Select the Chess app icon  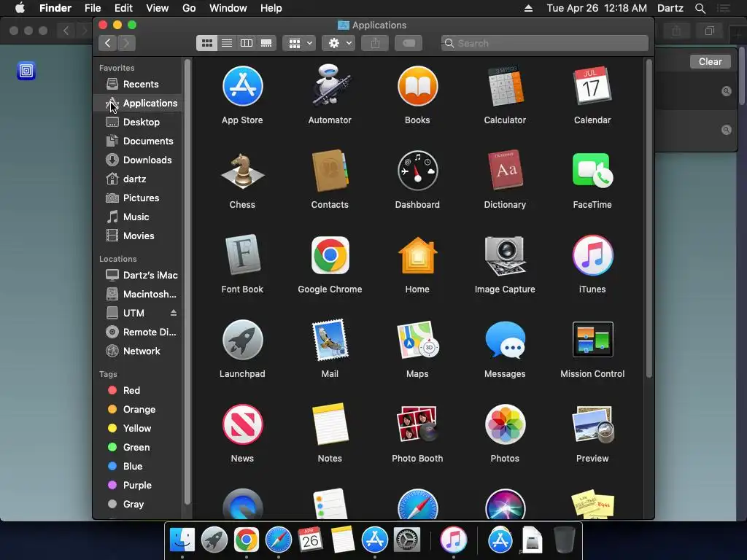coord(242,171)
